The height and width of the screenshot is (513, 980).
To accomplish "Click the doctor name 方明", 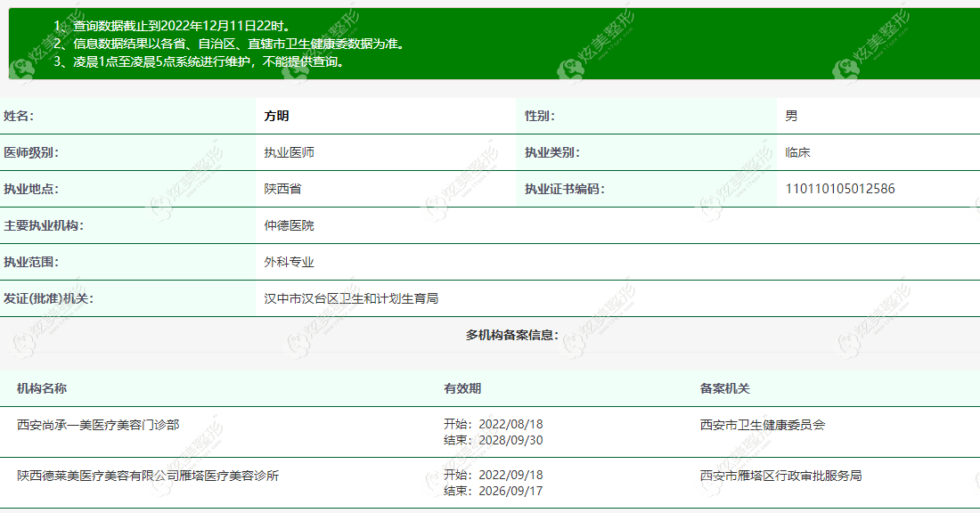I will coord(276,116).
